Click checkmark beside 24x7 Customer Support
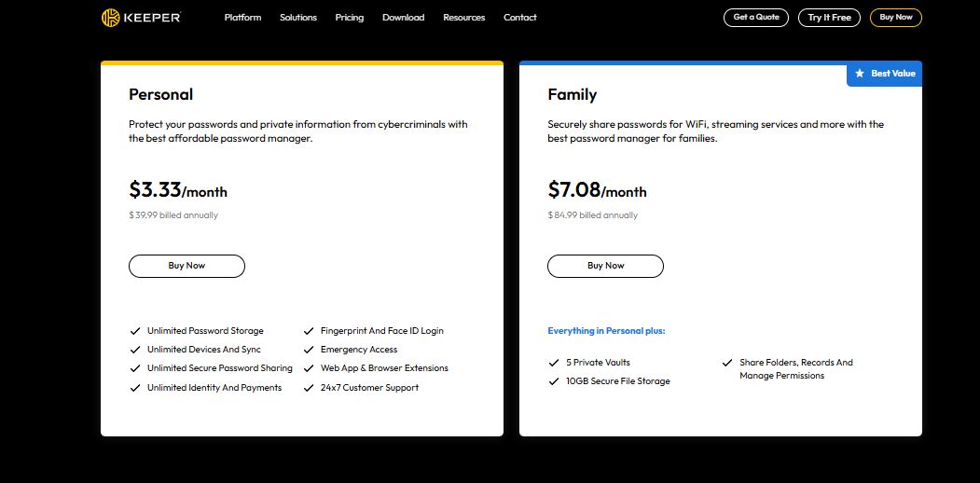The width and height of the screenshot is (980, 483). tap(308, 387)
